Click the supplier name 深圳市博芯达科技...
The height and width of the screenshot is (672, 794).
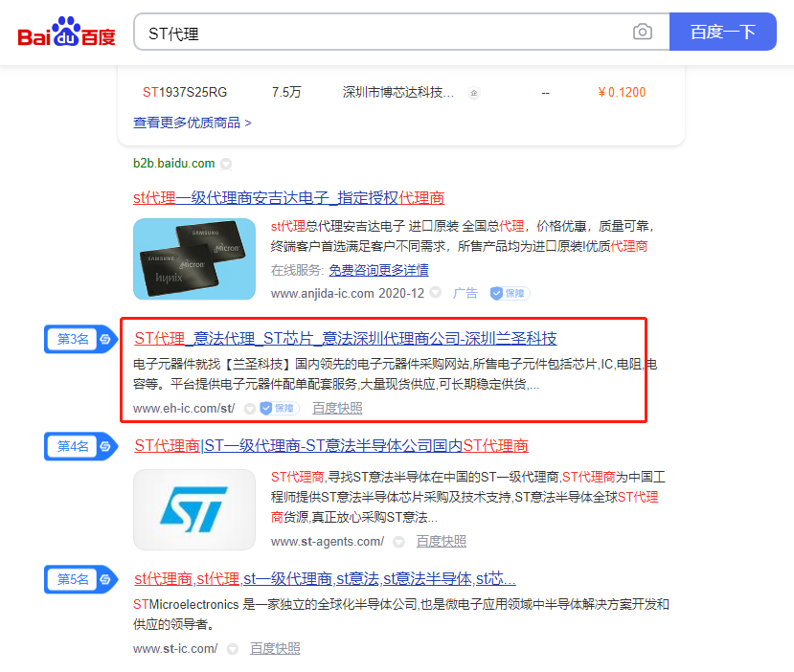[398, 93]
